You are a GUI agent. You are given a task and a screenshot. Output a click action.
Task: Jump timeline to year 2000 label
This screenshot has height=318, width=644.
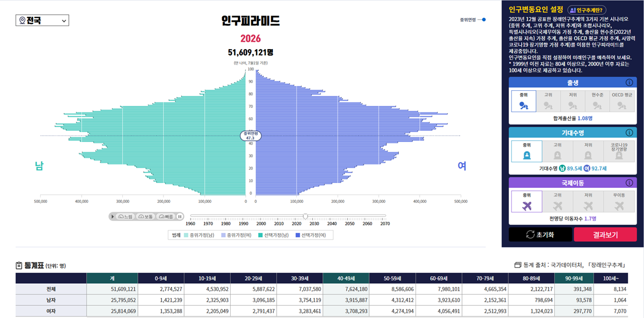tap(261, 224)
